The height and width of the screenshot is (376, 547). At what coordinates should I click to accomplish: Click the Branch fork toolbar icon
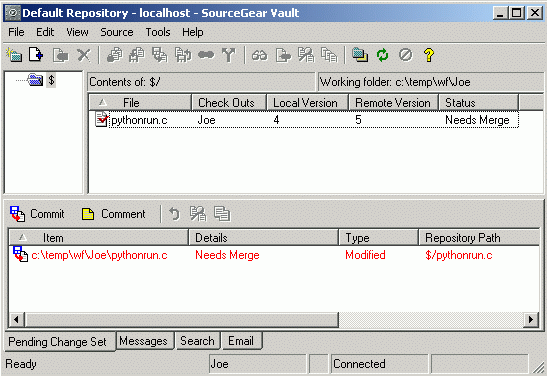tap(228, 55)
